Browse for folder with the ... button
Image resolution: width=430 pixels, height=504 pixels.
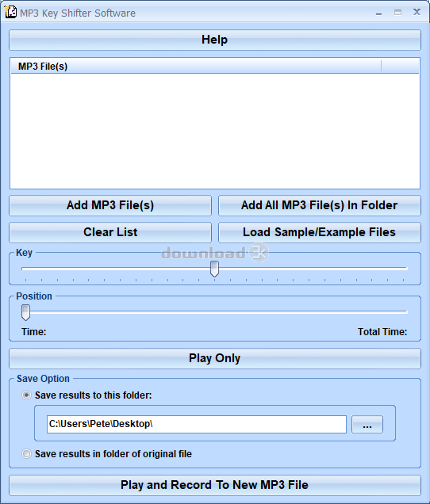(x=367, y=424)
